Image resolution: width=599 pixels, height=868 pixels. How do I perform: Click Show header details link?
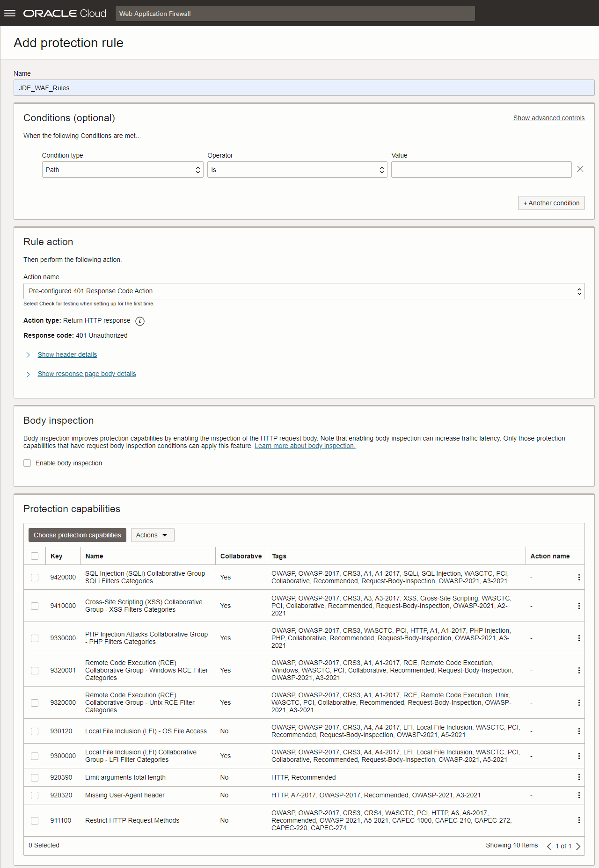tap(67, 354)
